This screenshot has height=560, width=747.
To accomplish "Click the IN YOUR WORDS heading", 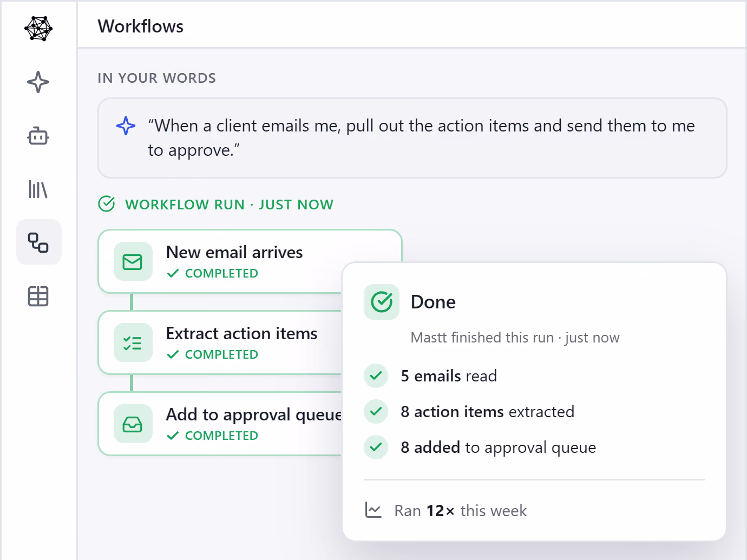I will (x=157, y=78).
